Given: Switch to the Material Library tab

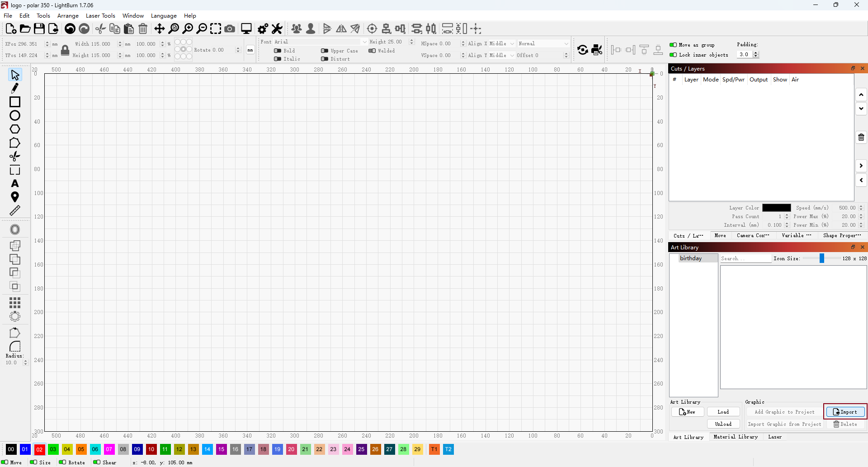Looking at the screenshot, I should 736,437.
